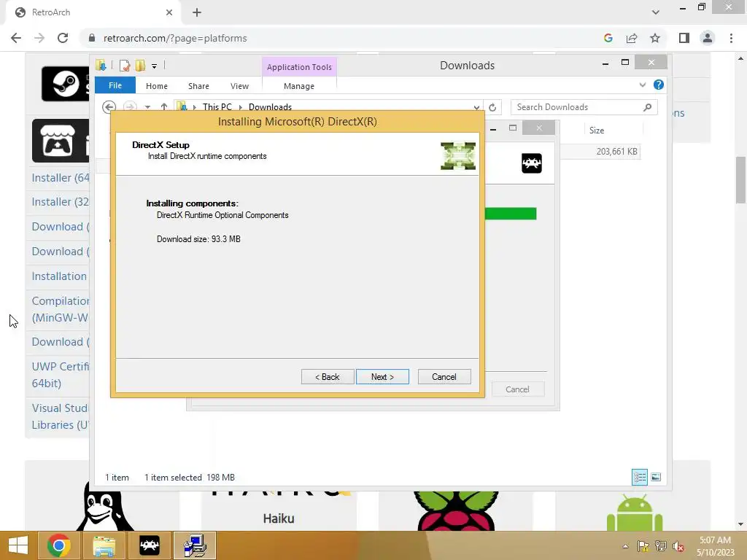This screenshot has height=560, width=747.
Task: Expand the Explorer ribbon chevron
Action: (642, 85)
